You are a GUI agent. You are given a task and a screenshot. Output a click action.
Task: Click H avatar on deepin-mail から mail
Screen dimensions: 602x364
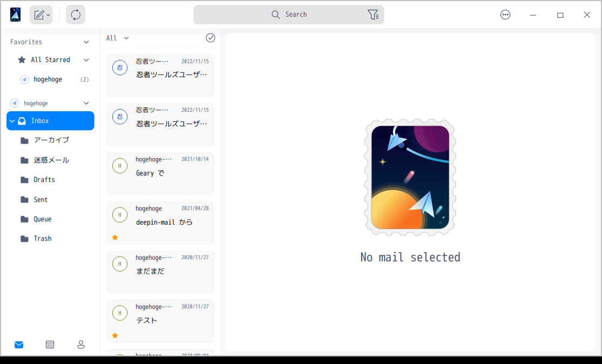tap(120, 215)
